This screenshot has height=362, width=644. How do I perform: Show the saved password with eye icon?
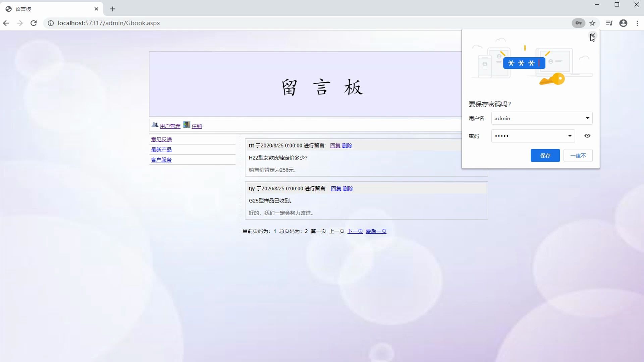point(587,136)
